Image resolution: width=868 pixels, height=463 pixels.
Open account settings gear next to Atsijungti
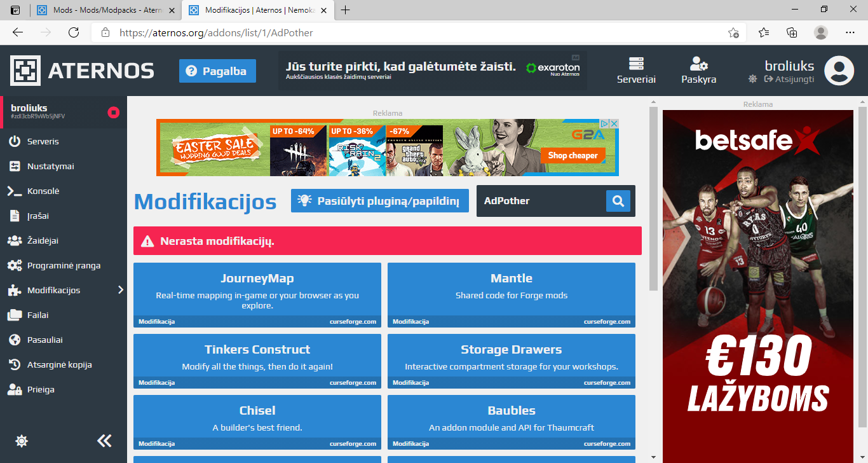pos(752,79)
